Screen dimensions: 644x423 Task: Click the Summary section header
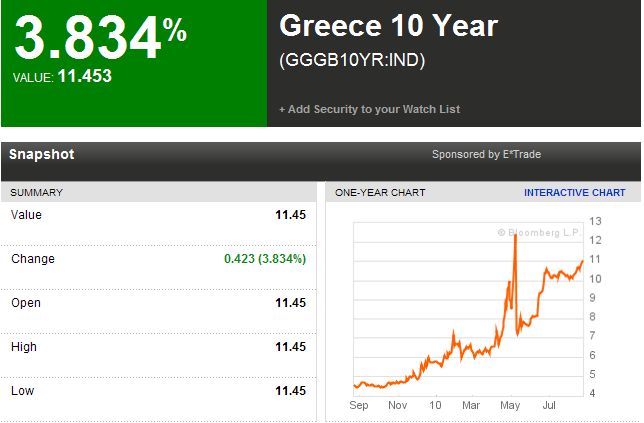coord(37,193)
